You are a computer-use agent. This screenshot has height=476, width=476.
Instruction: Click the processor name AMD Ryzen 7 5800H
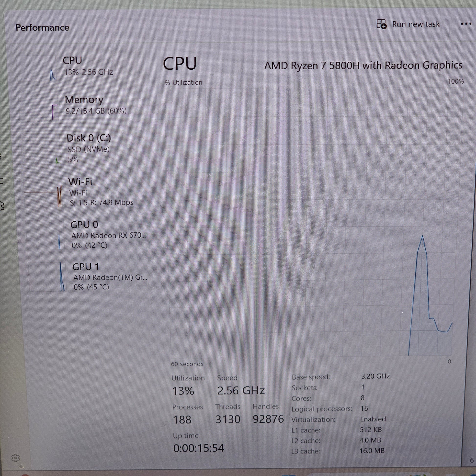click(x=363, y=65)
